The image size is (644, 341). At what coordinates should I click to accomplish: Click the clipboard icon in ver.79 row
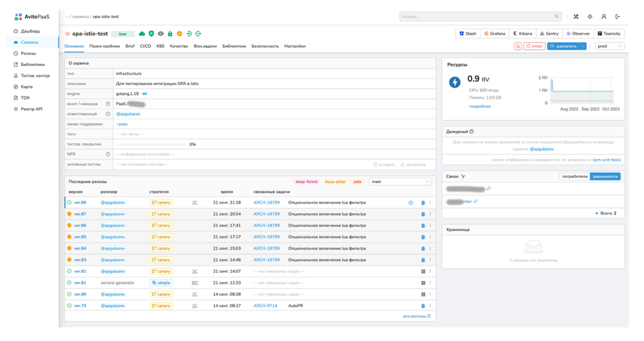(x=423, y=306)
